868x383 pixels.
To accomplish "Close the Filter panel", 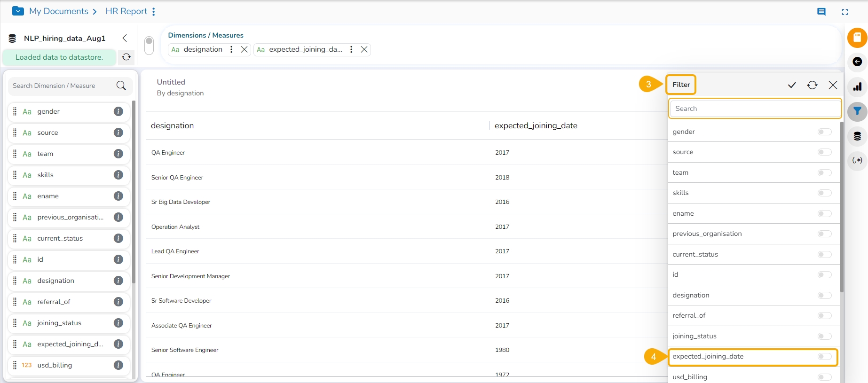I will click(833, 85).
